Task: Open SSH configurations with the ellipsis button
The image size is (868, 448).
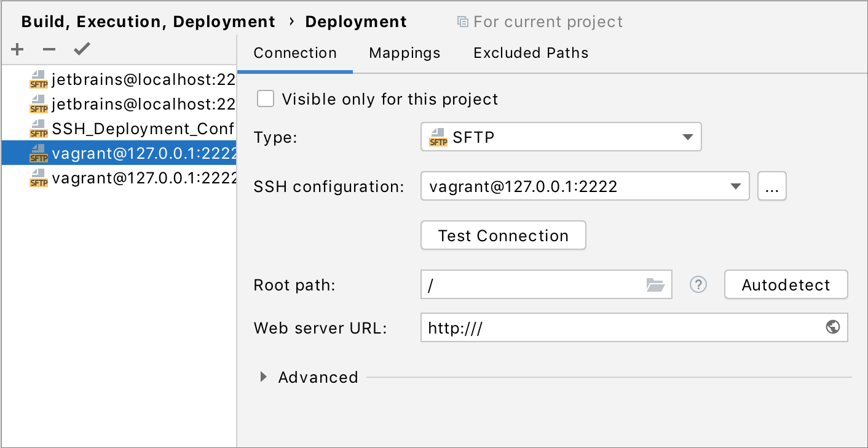Action: [x=771, y=186]
